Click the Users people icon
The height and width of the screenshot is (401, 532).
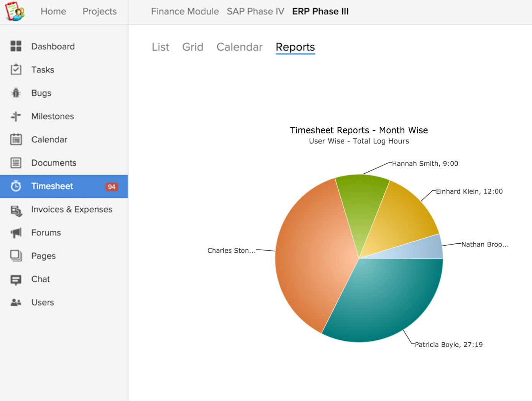point(16,302)
